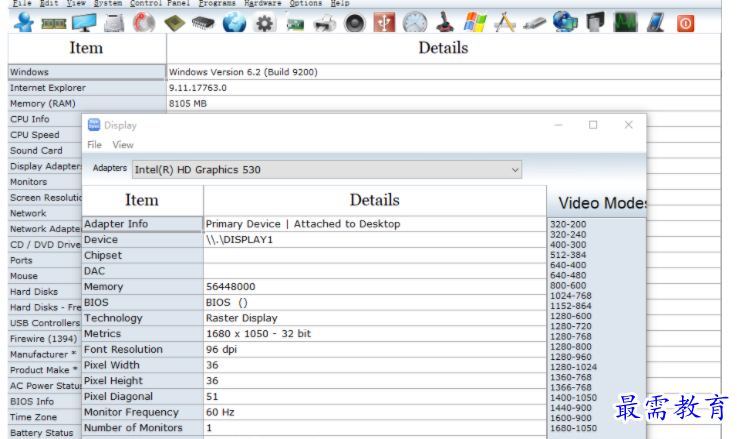Click Item column header in Display window
The height and width of the screenshot is (439, 737).
(142, 200)
